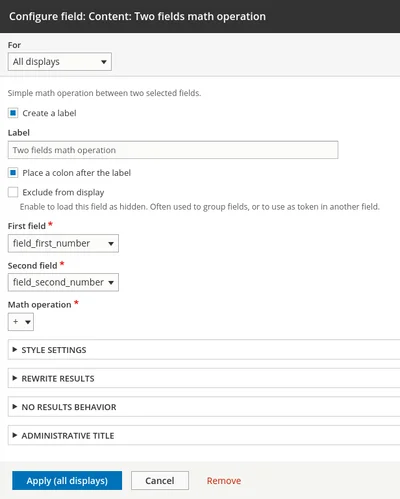The height and width of the screenshot is (499, 400).
Task: Open the Math operation dropdown
Action: (x=21, y=322)
